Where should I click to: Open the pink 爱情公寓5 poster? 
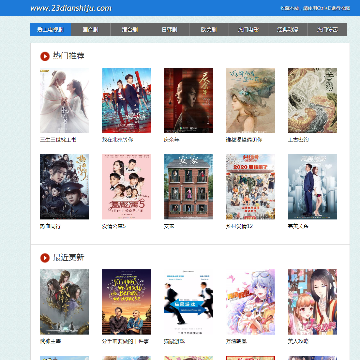coord(126,186)
